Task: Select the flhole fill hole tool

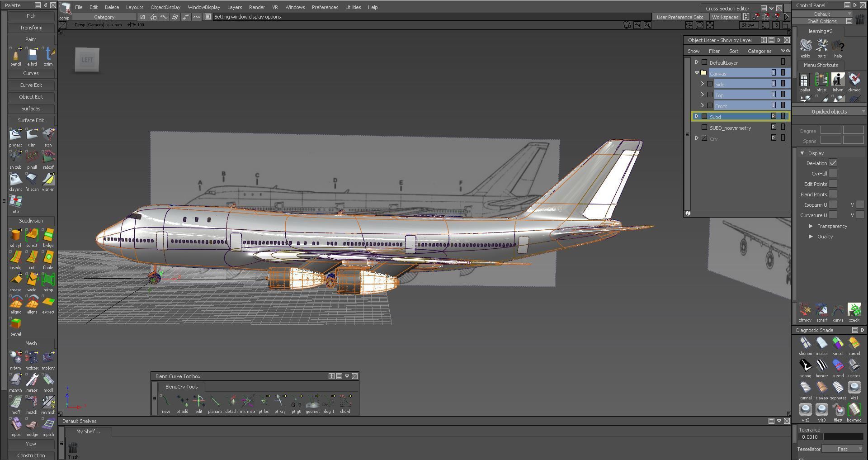Action: (48, 257)
